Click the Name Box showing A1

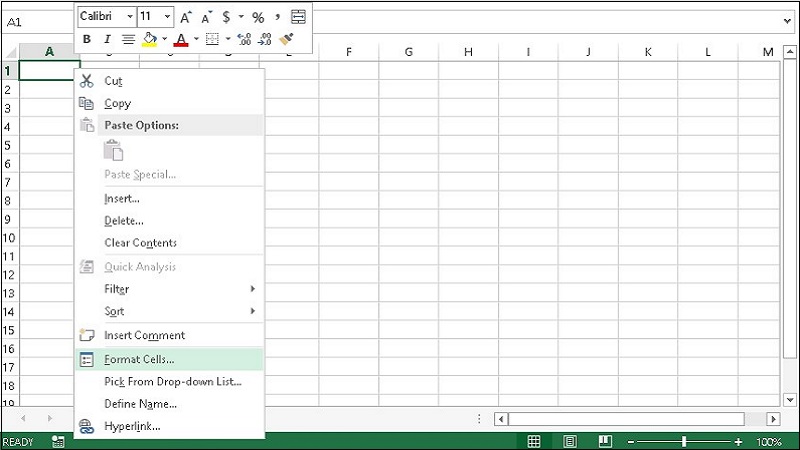(38, 22)
